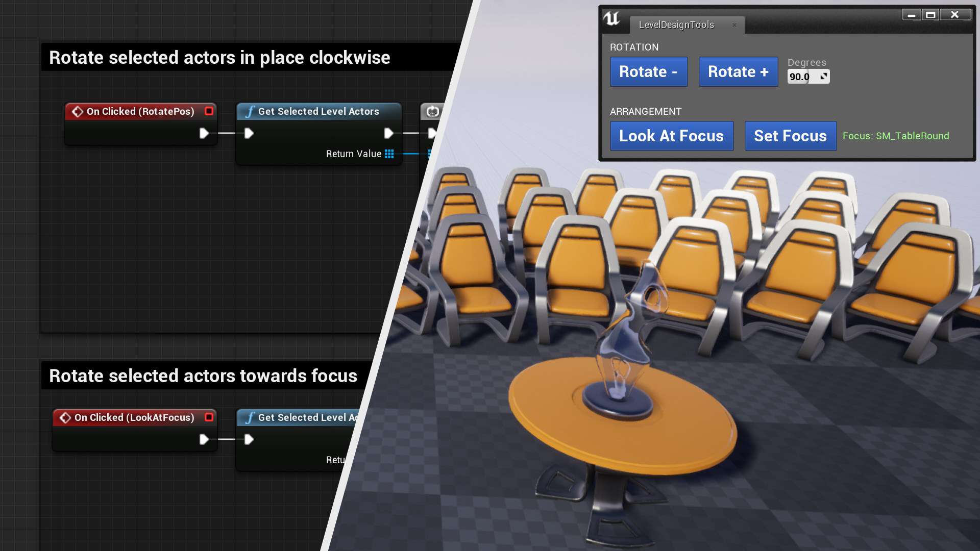
Task: Click On Clicked LookAtFocus event diamond icon
Action: click(x=65, y=417)
